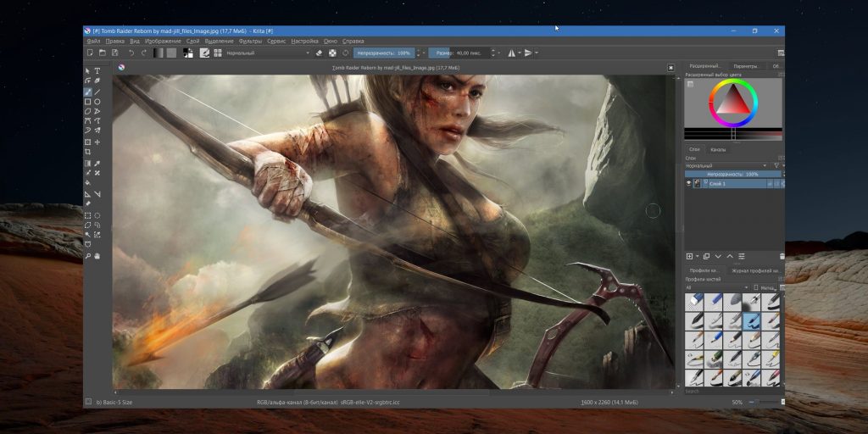Toggle the eraser mode icon
The width and height of the screenshot is (868, 434).
pos(320,53)
